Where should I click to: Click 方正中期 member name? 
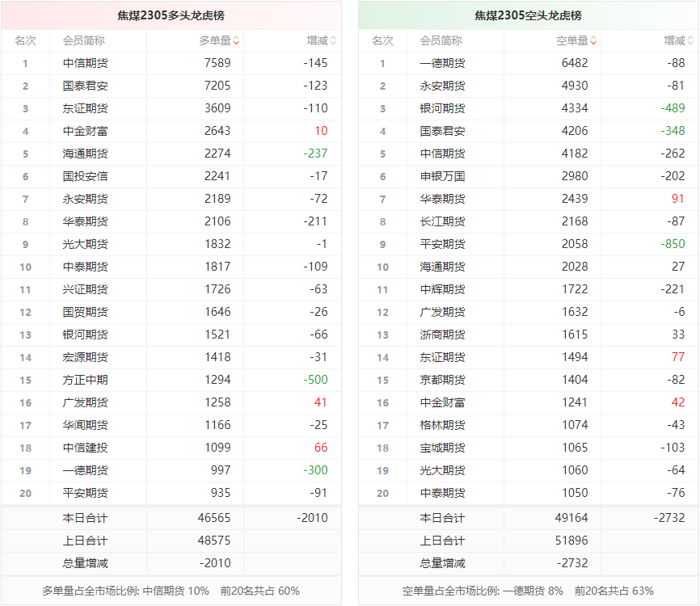(x=85, y=380)
